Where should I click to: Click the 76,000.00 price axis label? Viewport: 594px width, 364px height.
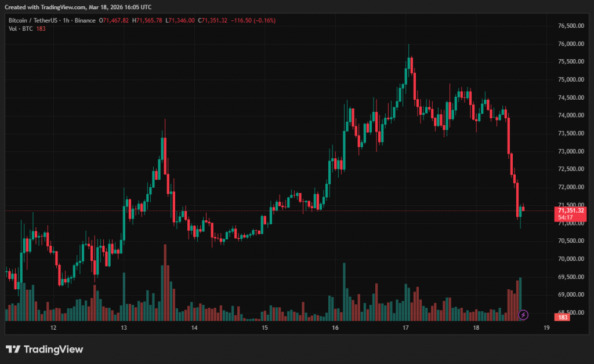pos(570,43)
